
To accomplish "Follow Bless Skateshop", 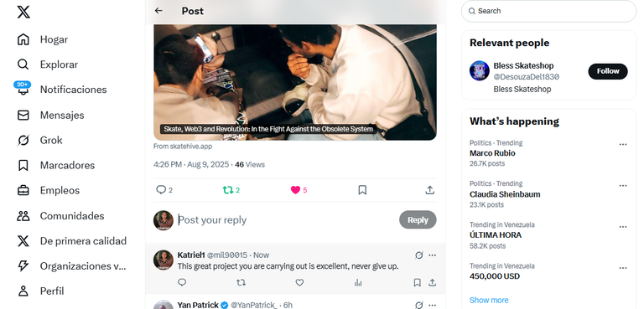I will pos(608,71).
